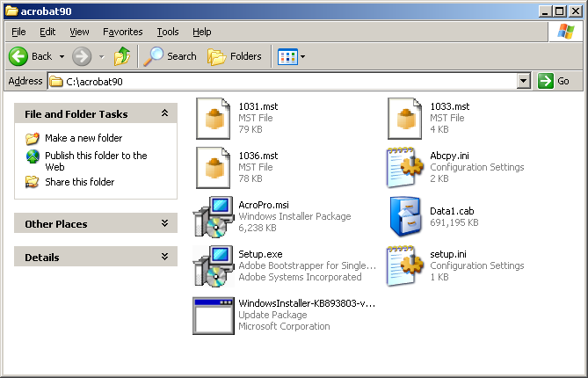This screenshot has height=378, width=588.
Task: Expand the Other Places panel
Action: 164,224
